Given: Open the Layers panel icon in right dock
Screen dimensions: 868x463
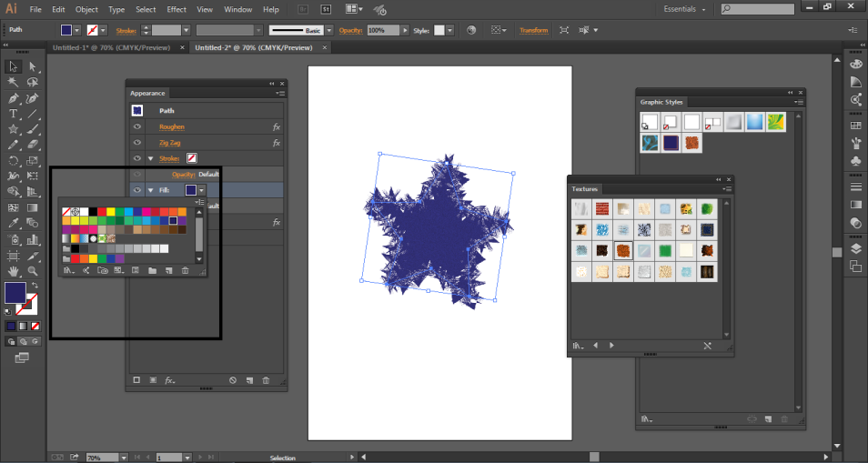Looking at the screenshot, I should click(855, 247).
